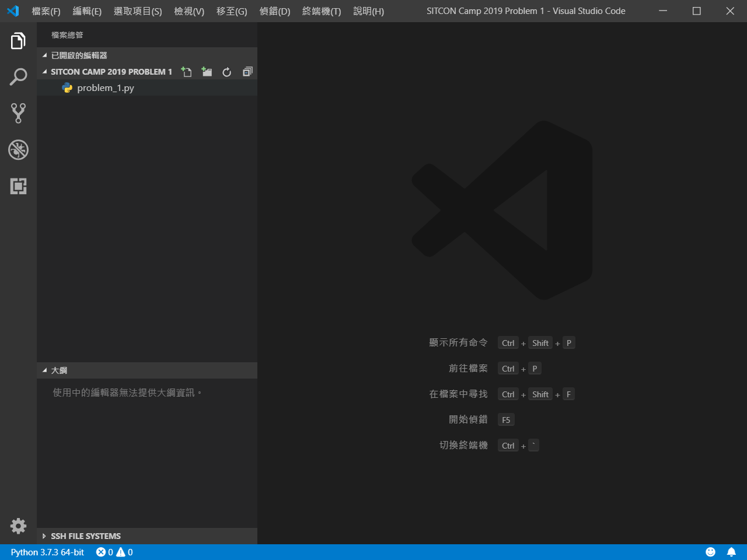This screenshot has width=747, height=560.
Task: Open the 終端機(T) menu
Action: coord(322,11)
